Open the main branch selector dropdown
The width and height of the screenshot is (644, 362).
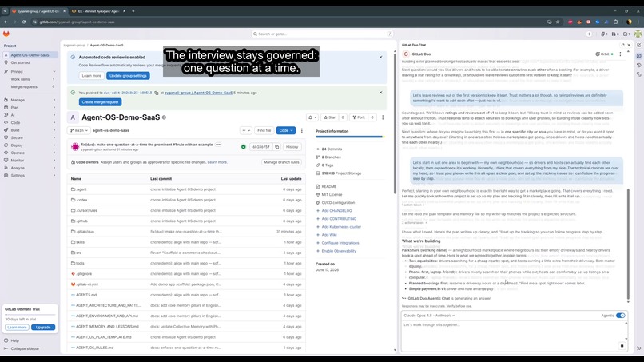click(x=79, y=131)
